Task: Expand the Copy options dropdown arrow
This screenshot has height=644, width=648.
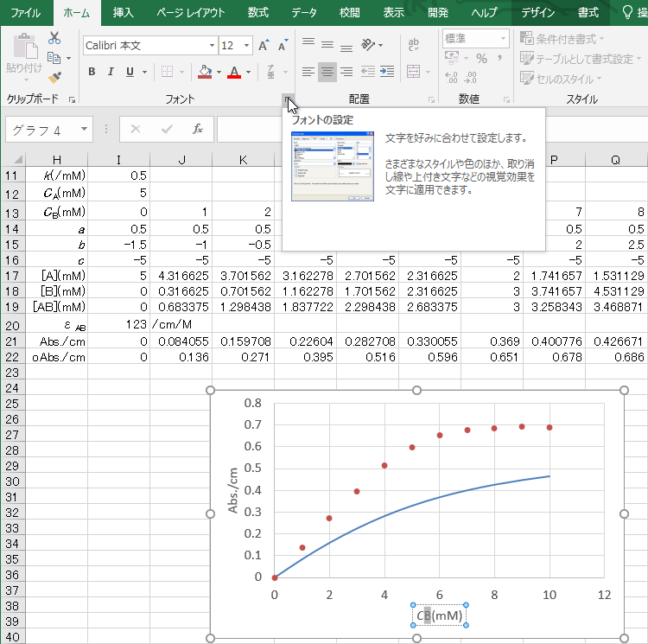Action: pos(68,58)
